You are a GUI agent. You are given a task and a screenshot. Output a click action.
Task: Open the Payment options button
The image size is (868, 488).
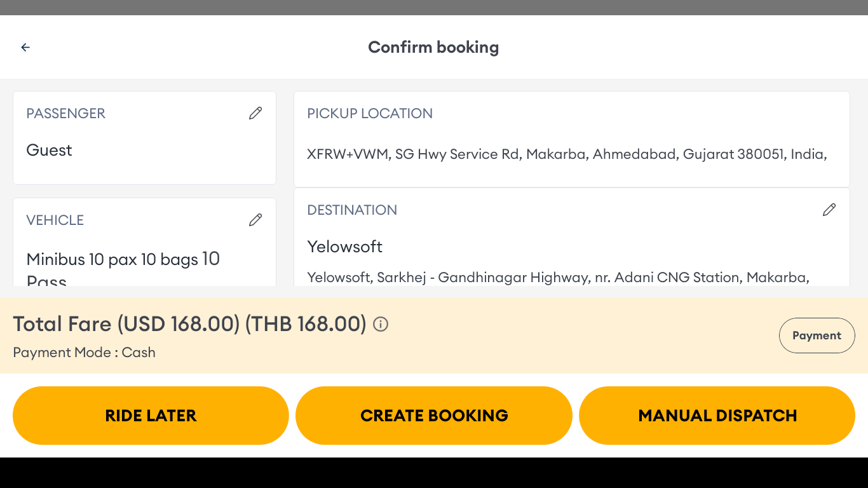click(x=817, y=335)
